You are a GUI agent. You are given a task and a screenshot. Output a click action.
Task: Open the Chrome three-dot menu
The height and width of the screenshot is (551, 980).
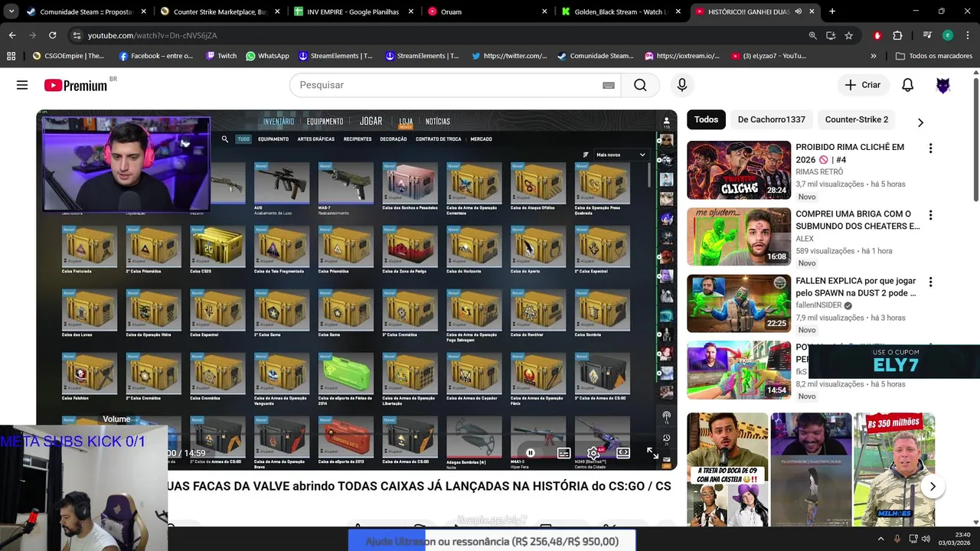pos(967,35)
